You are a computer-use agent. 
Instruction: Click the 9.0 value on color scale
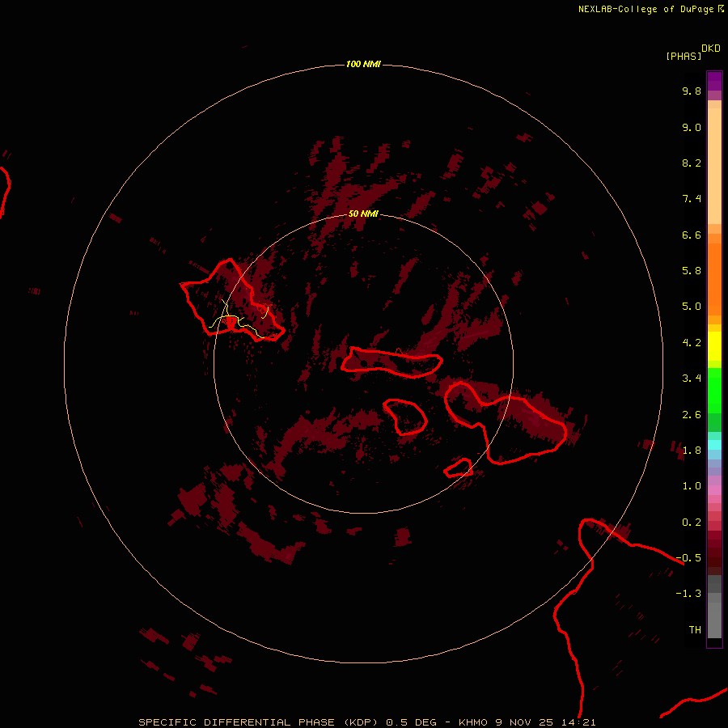692,127
